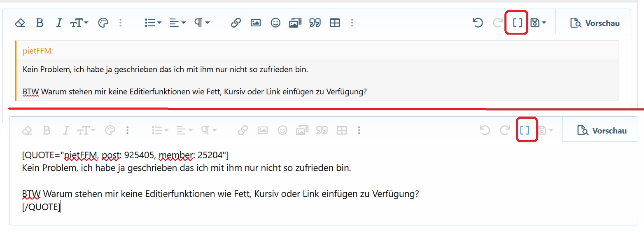Insert a table using the top toolbar
Screen dimensions: 644x232
pyautogui.click(x=335, y=23)
